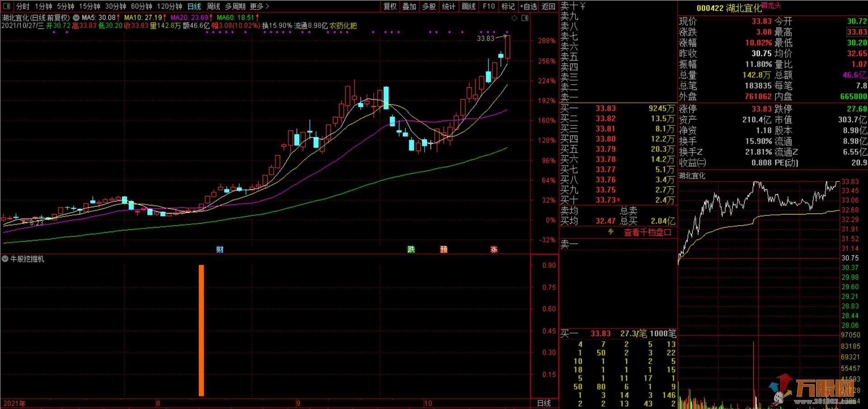
Task: Toggle 复权 price adjustment in toolbar
Action: pyautogui.click(x=390, y=6)
